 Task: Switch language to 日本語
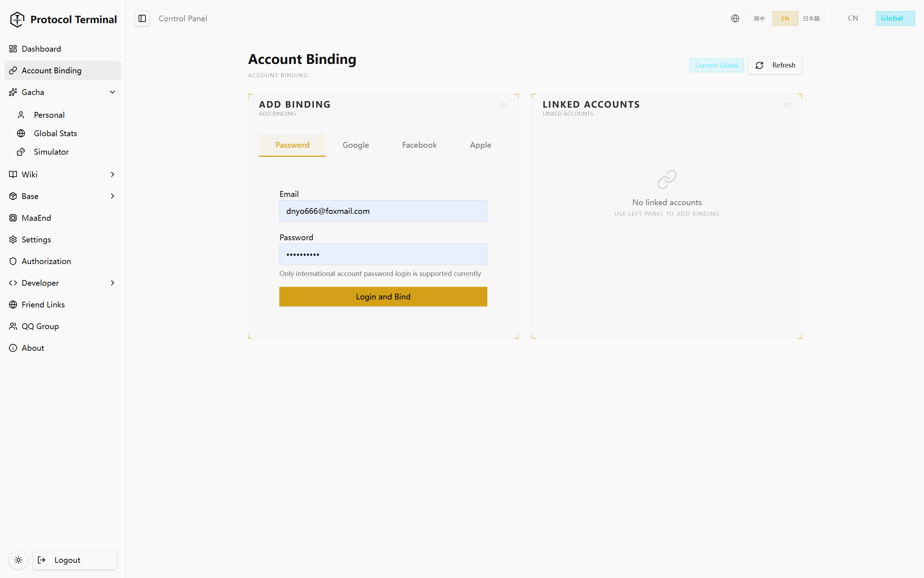click(x=811, y=18)
